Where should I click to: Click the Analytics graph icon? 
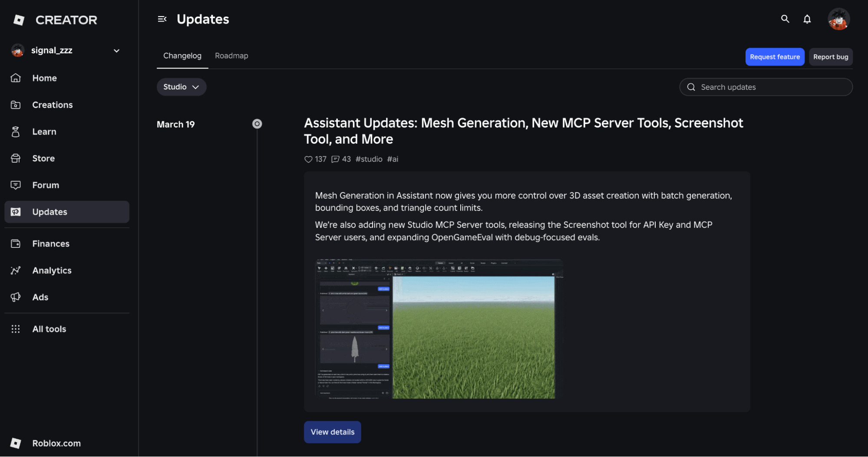coord(16,271)
